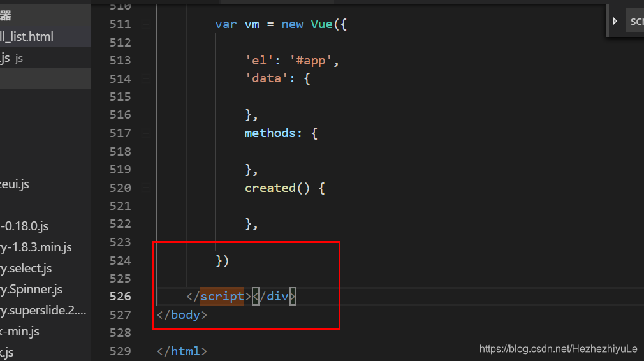Click the closing body tag
This screenshot has width=644, height=361.
pyautogui.click(x=182, y=315)
